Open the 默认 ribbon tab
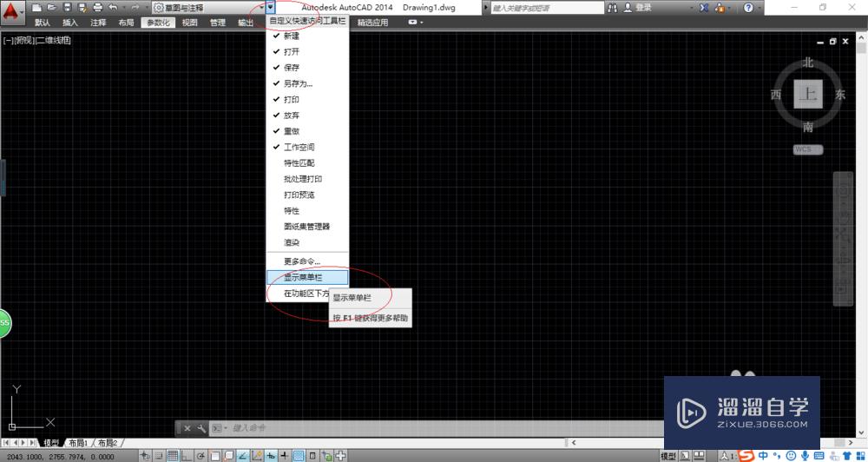Viewport: 868px width, 462px height. 43,23
